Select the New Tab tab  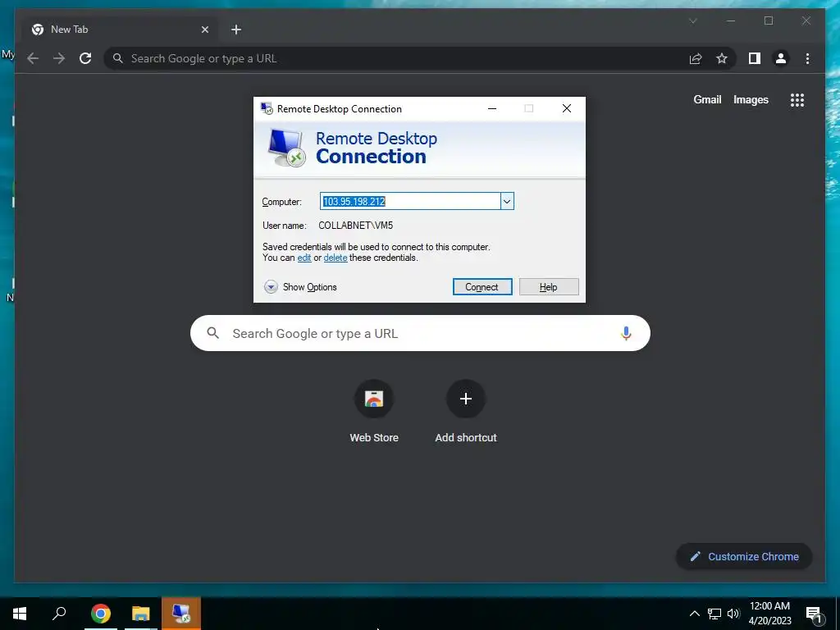(121, 30)
